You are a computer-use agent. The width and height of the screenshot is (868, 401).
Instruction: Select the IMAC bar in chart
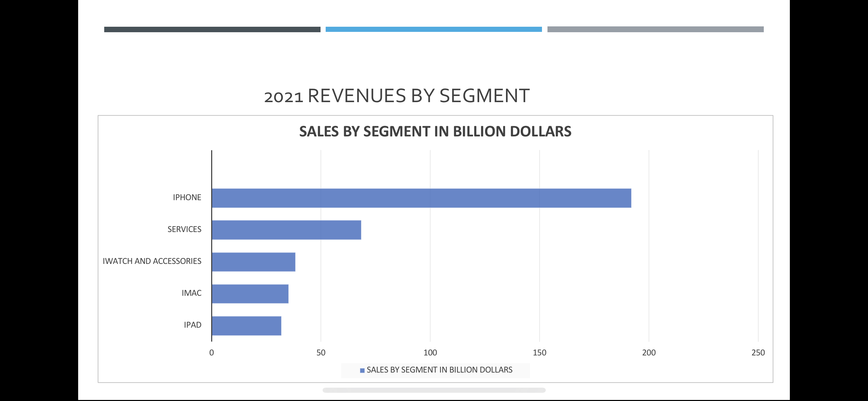click(250, 294)
